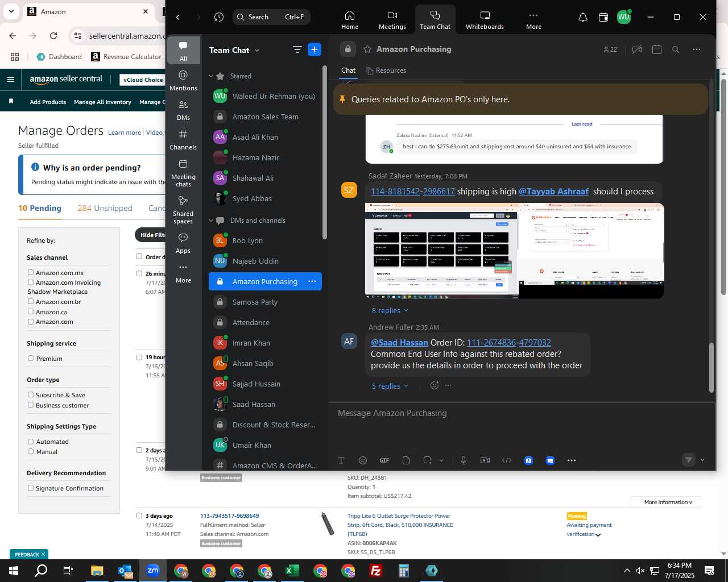Open Excel from the Windows taskbar

292,571
